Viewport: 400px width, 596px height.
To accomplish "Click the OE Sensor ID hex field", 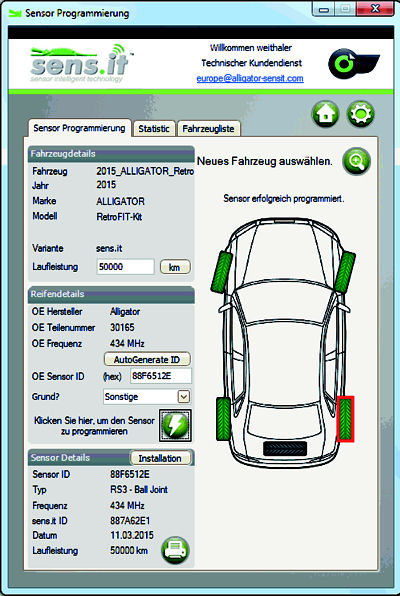I will (x=161, y=376).
